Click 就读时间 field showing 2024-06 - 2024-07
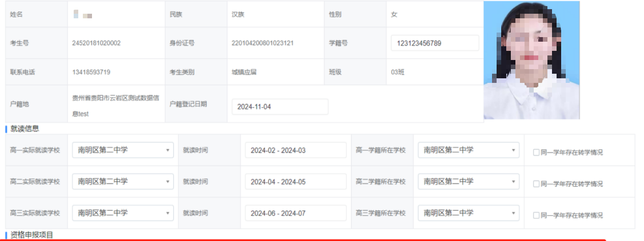The height and width of the screenshot is (241, 644). click(x=295, y=214)
